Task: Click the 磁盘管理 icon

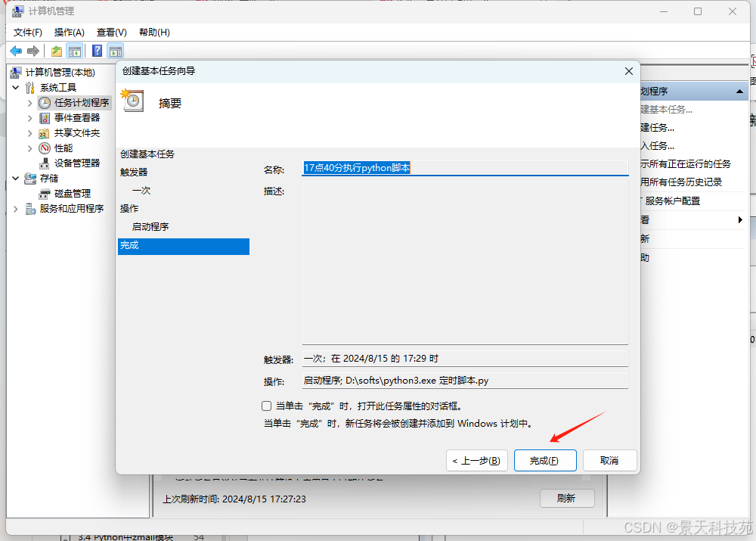Action: tap(45, 194)
